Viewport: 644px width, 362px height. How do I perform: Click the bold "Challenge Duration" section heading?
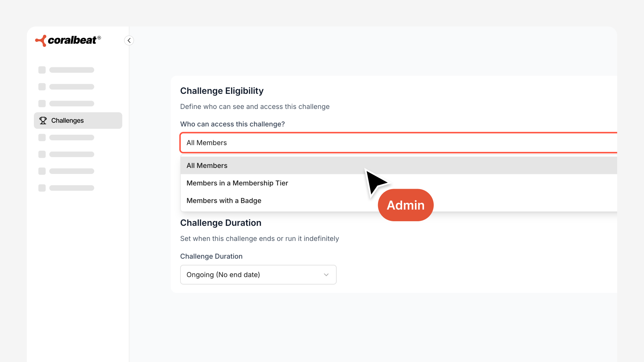click(x=220, y=223)
